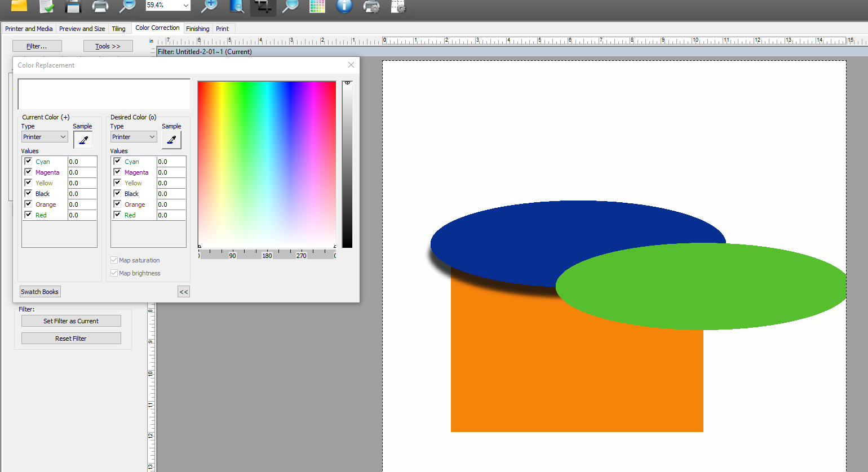Screen dimensions: 868x472
Task: Open the 59.4% zoom level dropdown
Action: point(185,5)
